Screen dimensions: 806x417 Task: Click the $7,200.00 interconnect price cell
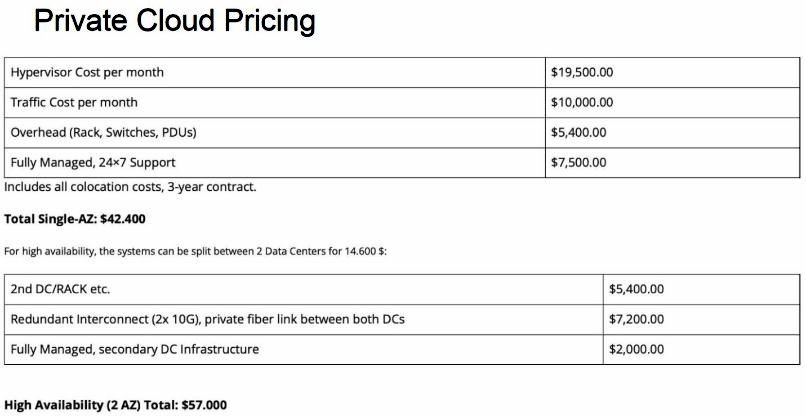636,319
